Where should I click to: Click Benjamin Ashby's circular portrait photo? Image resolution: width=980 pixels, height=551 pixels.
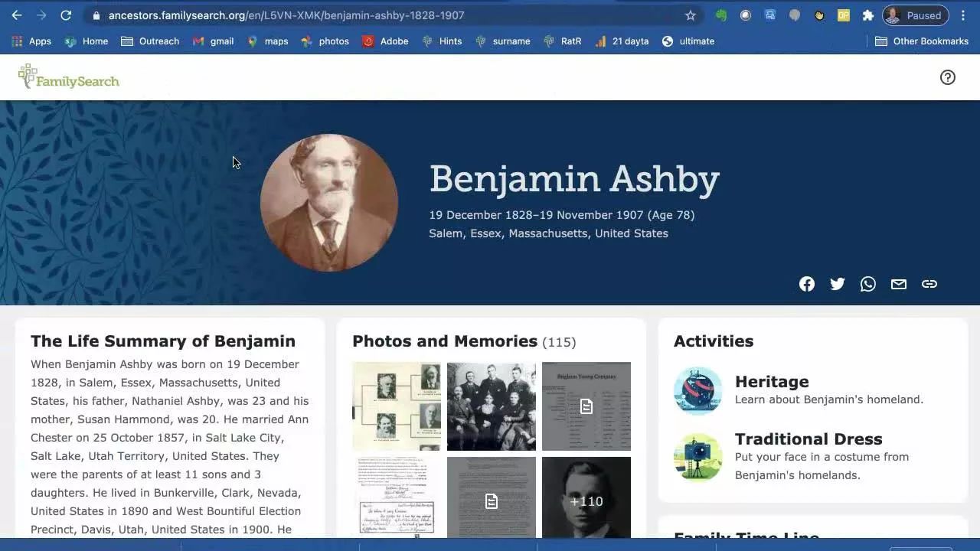coord(328,203)
